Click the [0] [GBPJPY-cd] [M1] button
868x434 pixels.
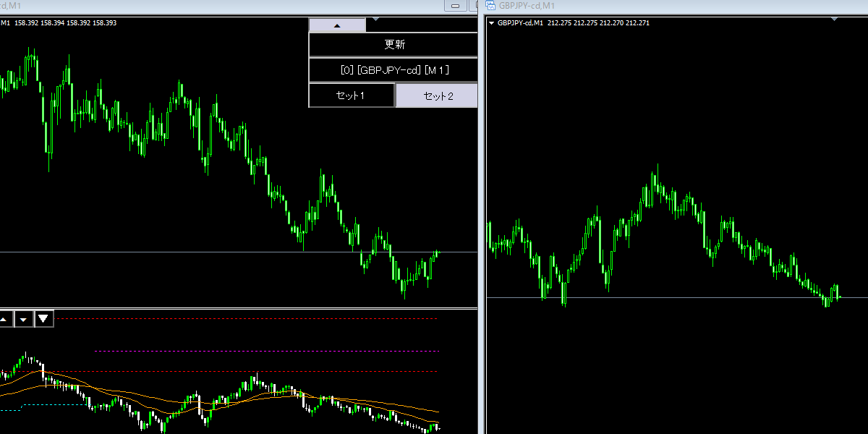pyautogui.click(x=393, y=70)
